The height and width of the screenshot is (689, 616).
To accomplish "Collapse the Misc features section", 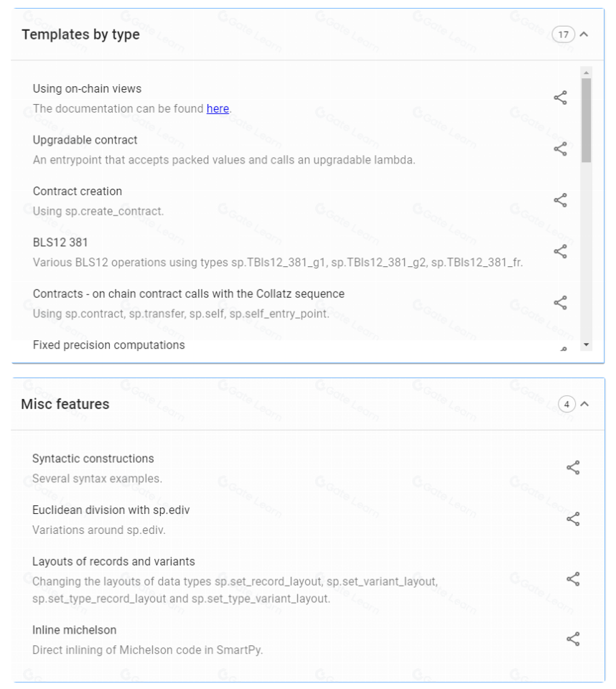I will click(584, 404).
